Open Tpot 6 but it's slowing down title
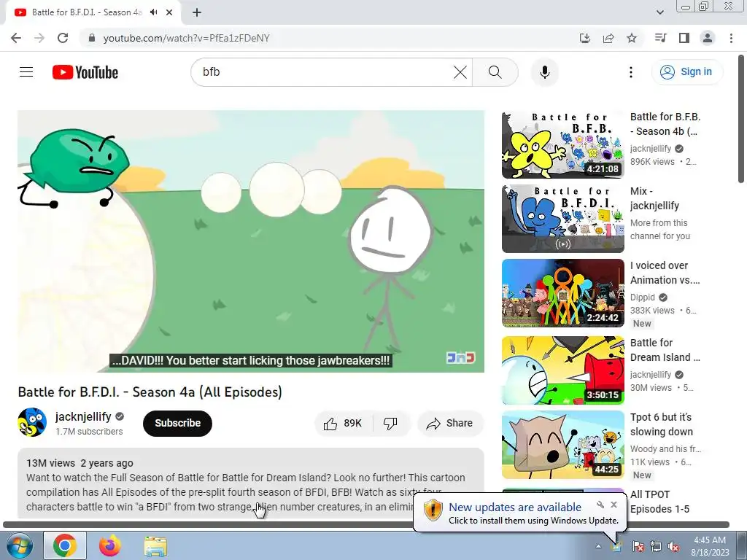 click(x=661, y=424)
